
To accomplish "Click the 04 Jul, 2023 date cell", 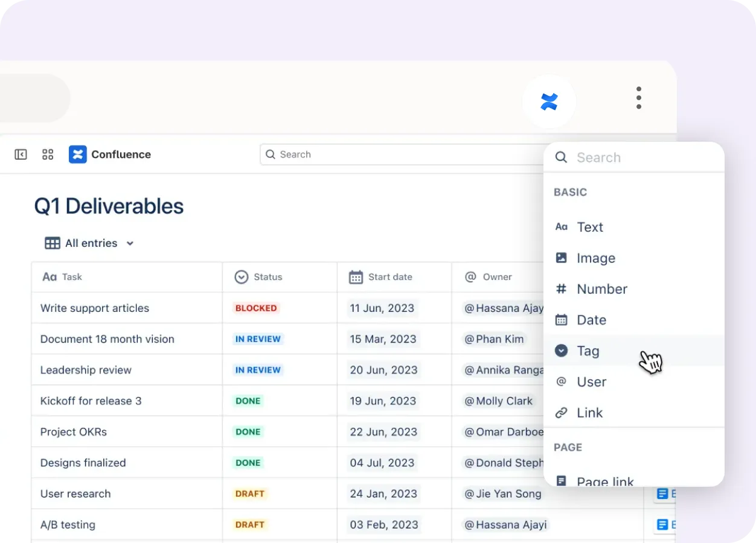I will click(394, 463).
